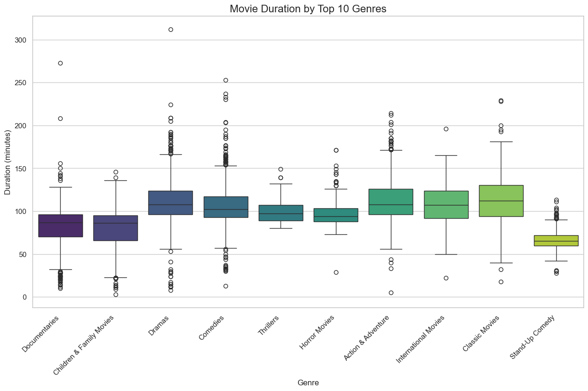Click the "Thrillers" x-axis label
This screenshot has height=391, width=588.
272,327
